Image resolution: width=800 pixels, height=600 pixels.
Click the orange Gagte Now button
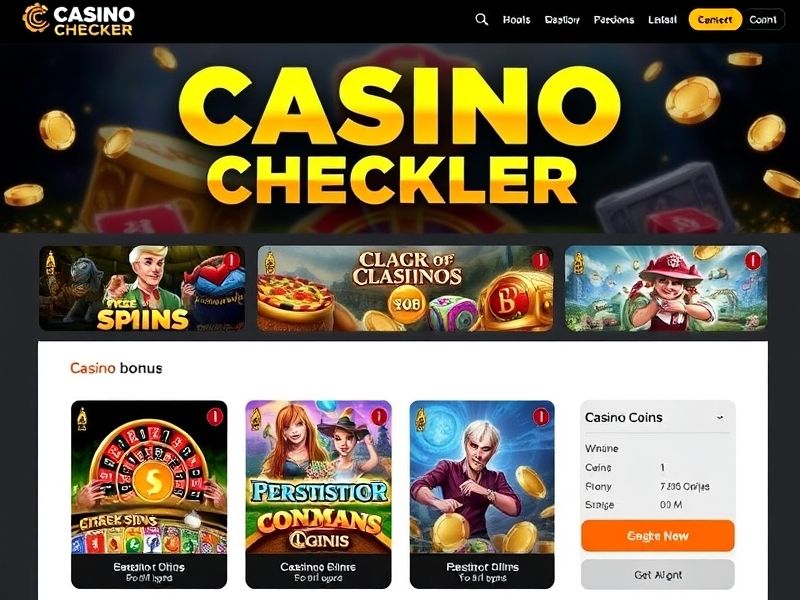[x=658, y=536]
